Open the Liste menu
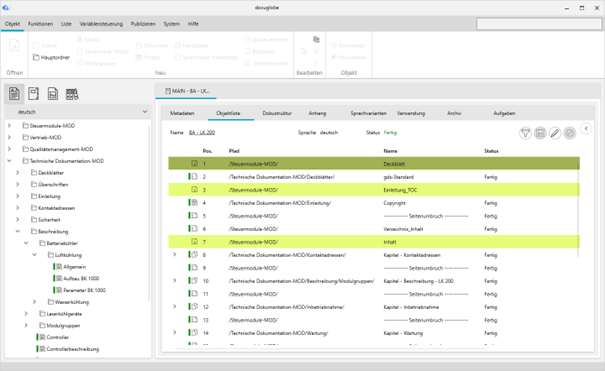 pyautogui.click(x=66, y=24)
